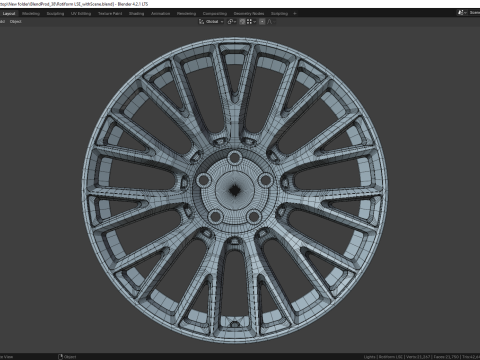Switch to the Layout workspace tab
Screen dimensions: 480x360
(9, 14)
